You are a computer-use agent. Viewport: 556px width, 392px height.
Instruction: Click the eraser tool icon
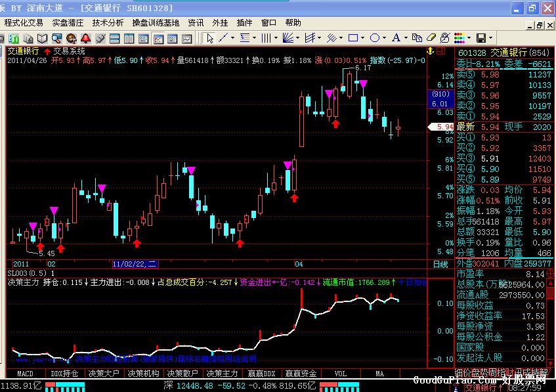click(x=432, y=38)
